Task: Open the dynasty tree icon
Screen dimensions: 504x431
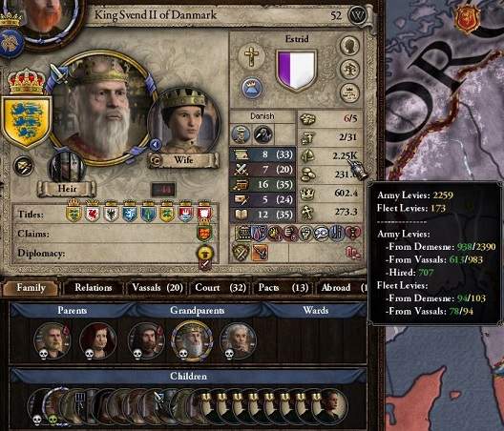Action: click(349, 69)
